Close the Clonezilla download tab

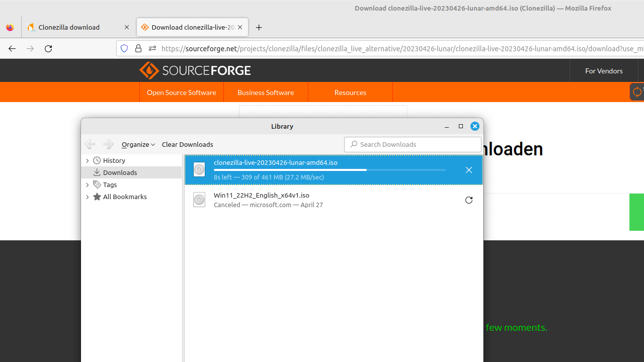click(x=127, y=28)
